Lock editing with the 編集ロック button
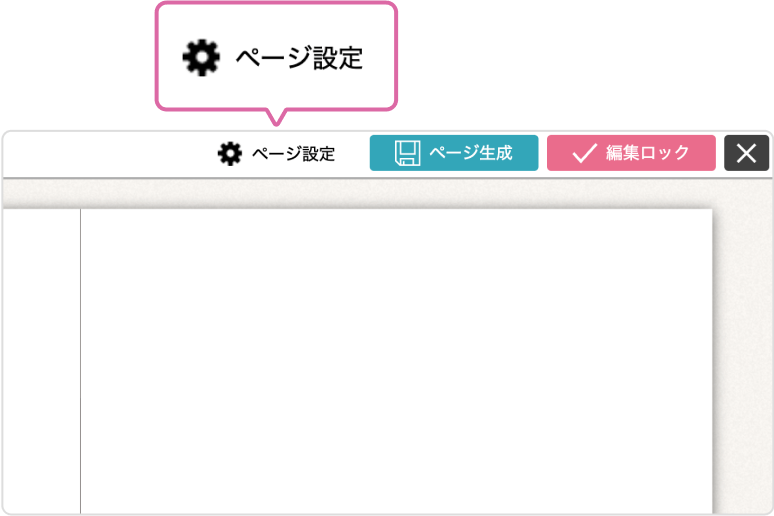The height and width of the screenshot is (516, 774). pos(631,153)
